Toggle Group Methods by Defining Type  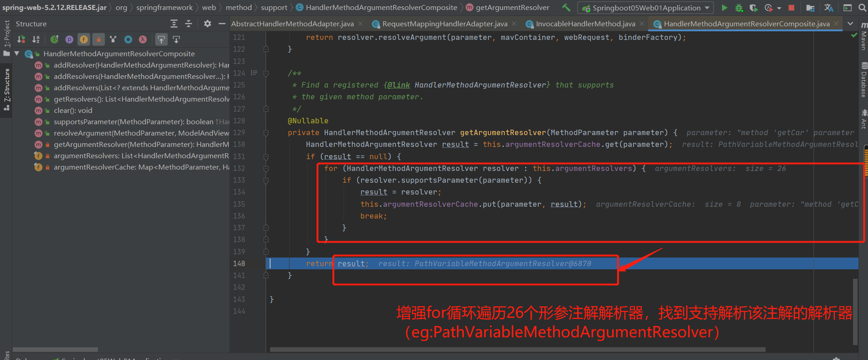(113, 39)
